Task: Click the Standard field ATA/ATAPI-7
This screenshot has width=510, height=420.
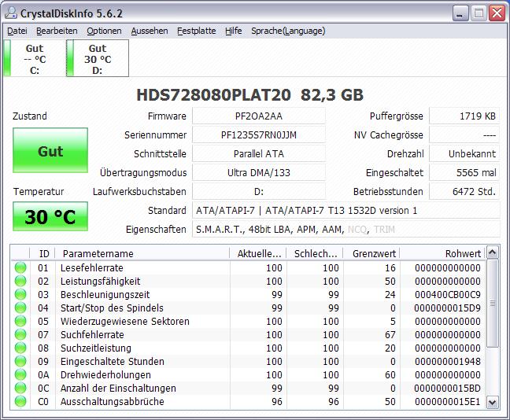Action: tap(346, 210)
